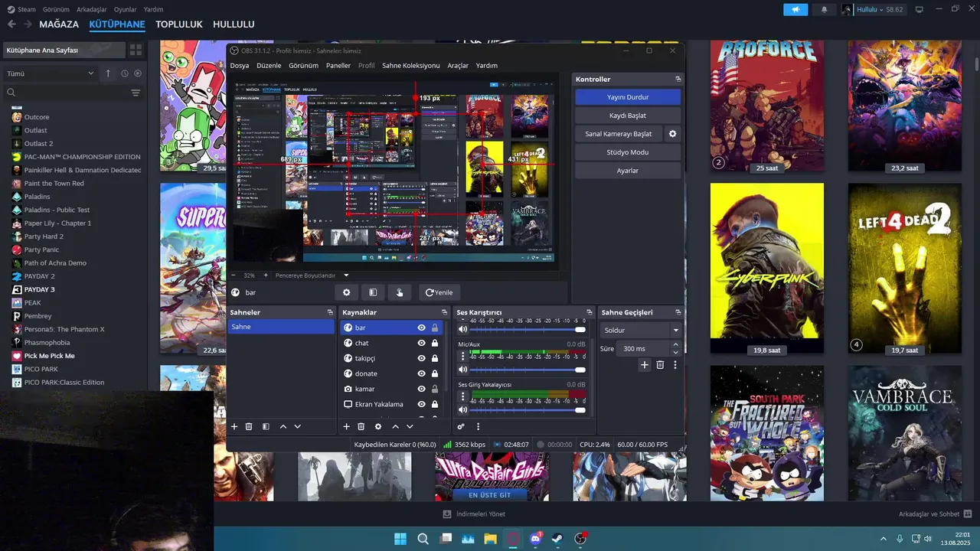Hide the takipçi source
This screenshot has width=980, height=551.
(421, 358)
